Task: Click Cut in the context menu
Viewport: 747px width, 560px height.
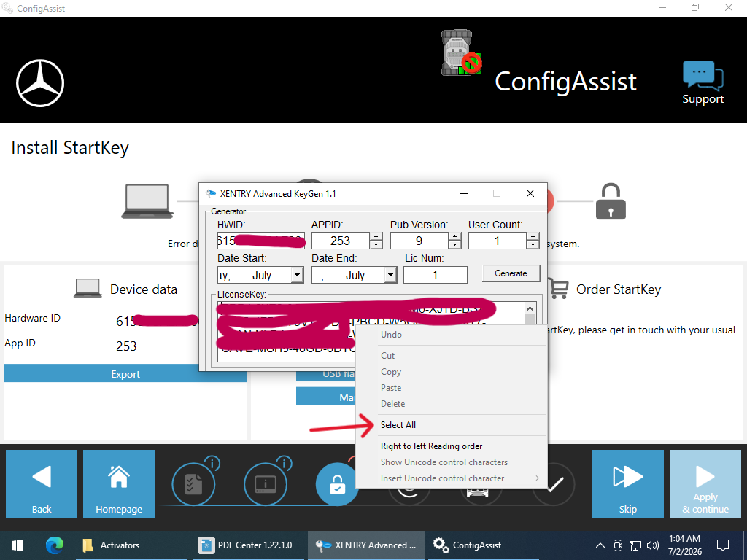Action: (451, 356)
